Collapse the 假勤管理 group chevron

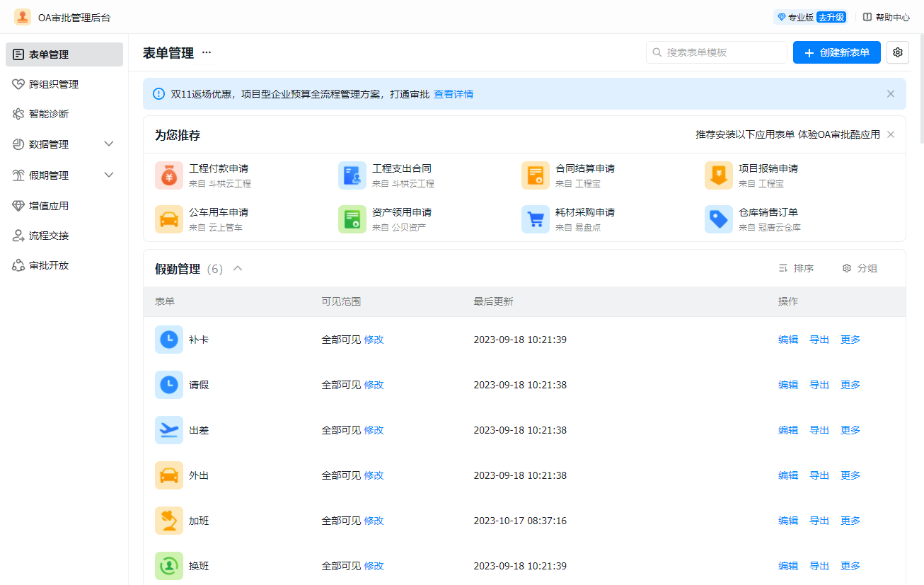(x=238, y=268)
